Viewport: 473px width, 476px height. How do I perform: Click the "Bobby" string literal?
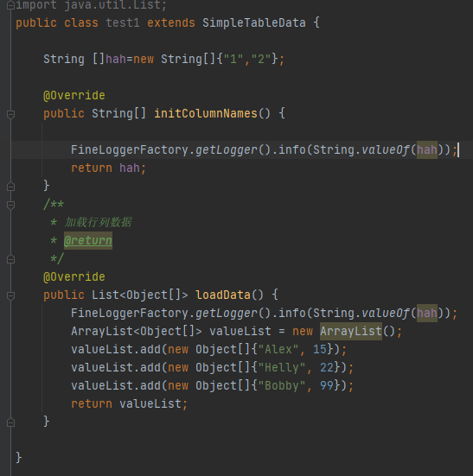[x=282, y=385]
